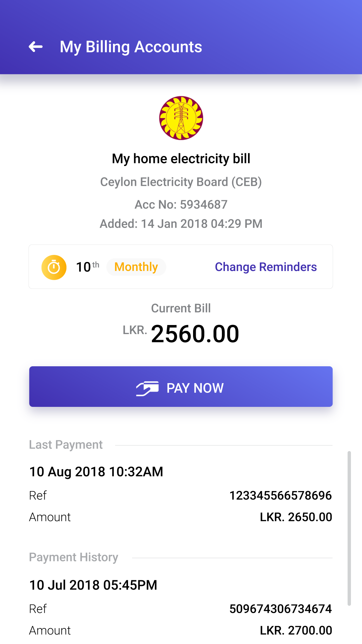Image resolution: width=362 pixels, height=644 pixels.
Task: Tap the Current Bill amount 2560.00
Action: click(195, 334)
